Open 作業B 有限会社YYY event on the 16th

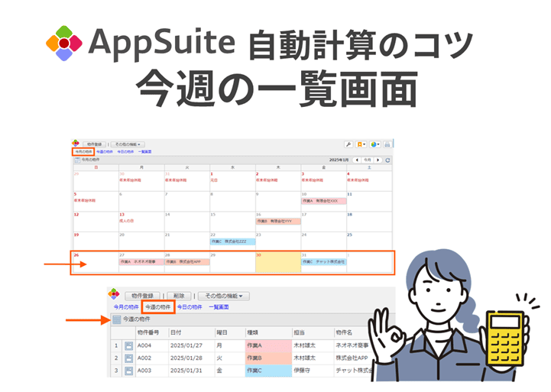[x=278, y=222]
